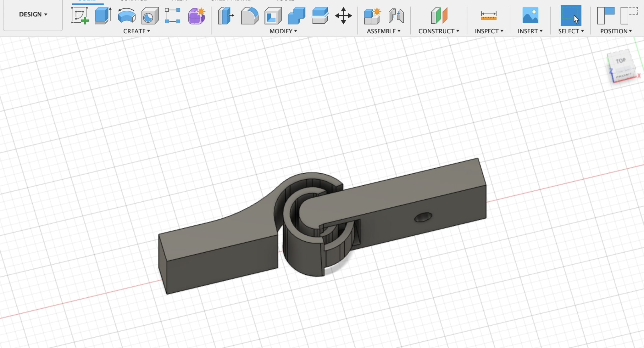Expand the MODIFY menu
Screen dimensions: 644x348
coord(283,31)
